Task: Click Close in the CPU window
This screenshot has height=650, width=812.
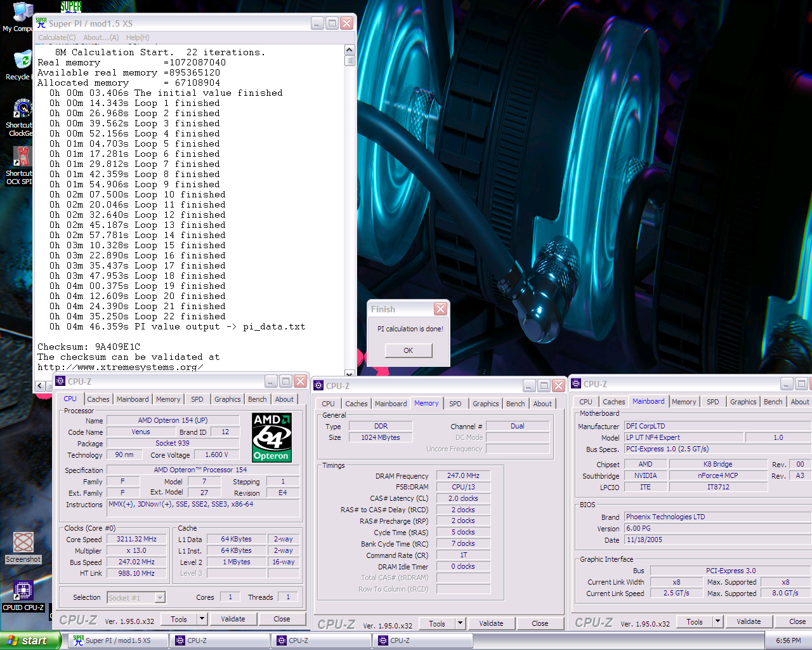Action: [x=282, y=619]
